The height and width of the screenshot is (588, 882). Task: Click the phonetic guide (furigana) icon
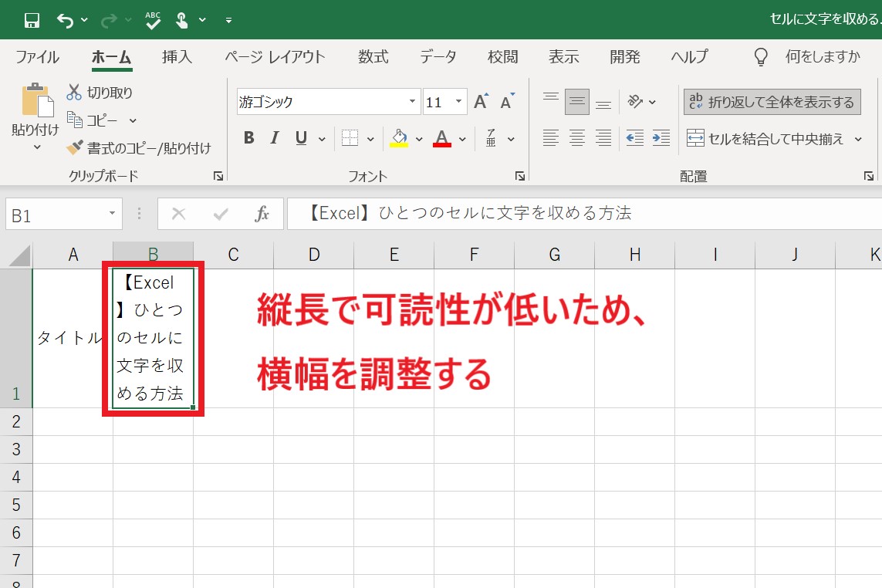491,138
